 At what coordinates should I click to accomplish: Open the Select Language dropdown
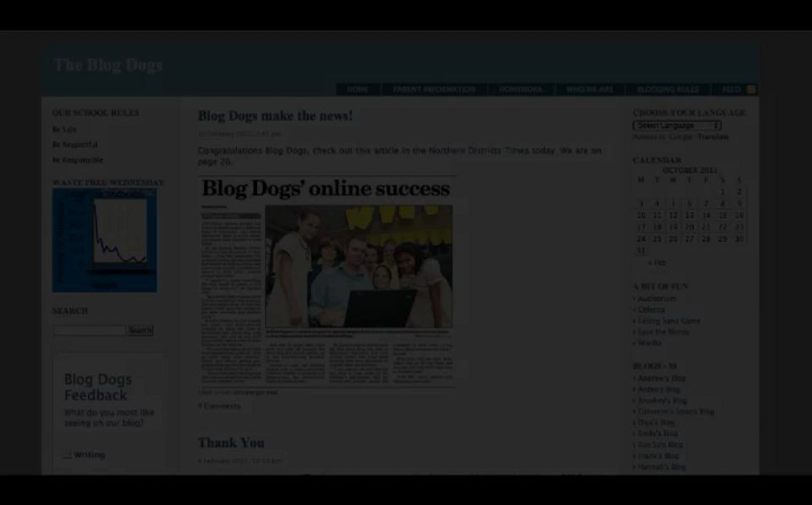coord(677,125)
